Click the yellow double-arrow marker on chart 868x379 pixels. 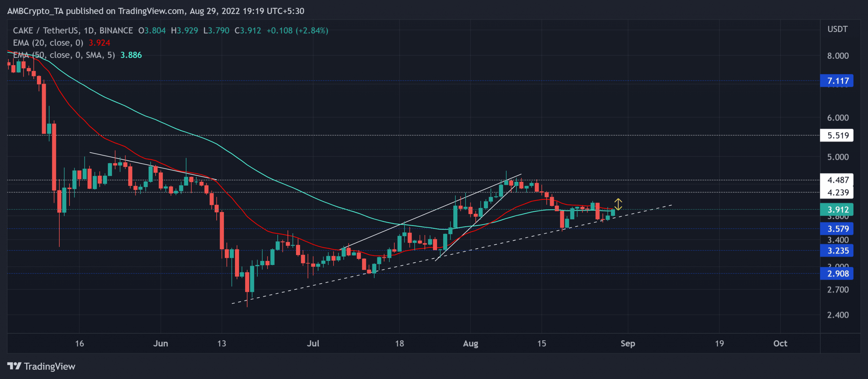[x=618, y=204]
